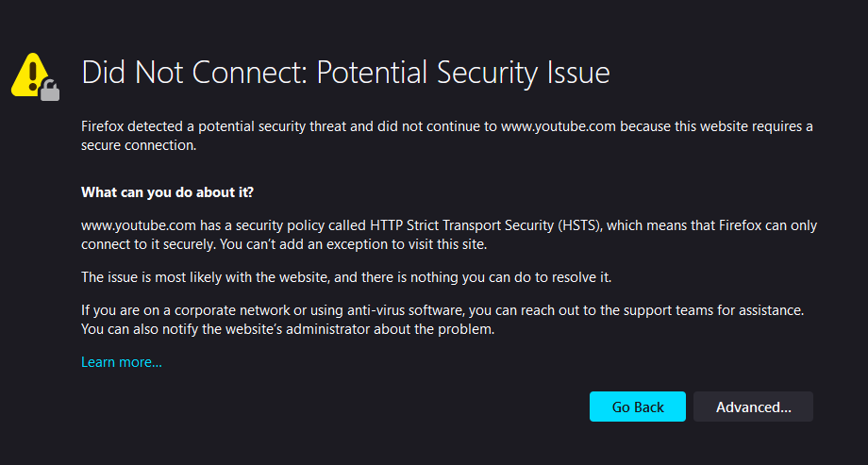Open the Learn more... link

point(121,362)
